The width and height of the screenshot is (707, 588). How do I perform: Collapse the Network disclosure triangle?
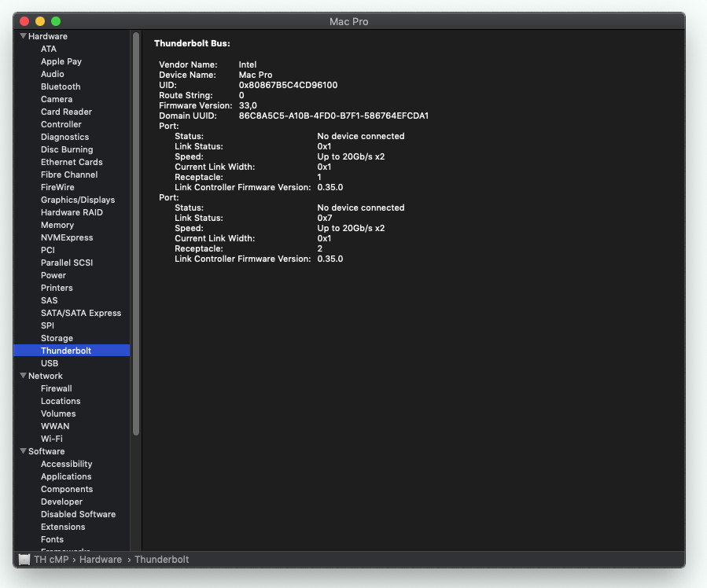(x=24, y=376)
